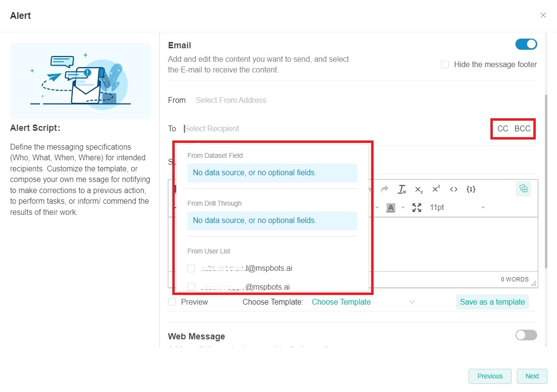Click the clear formatting icon
Viewport: 557px width, 392px height.
tap(402, 189)
